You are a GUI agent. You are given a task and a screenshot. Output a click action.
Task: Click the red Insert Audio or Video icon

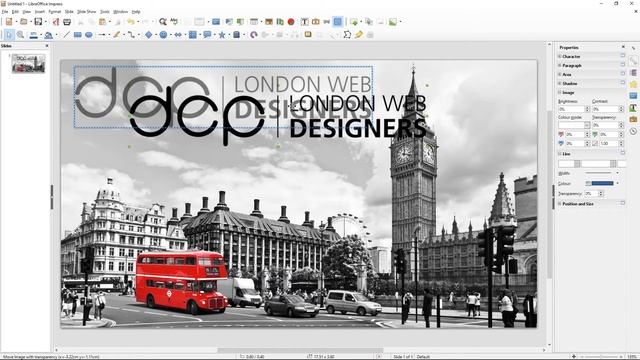(x=291, y=22)
